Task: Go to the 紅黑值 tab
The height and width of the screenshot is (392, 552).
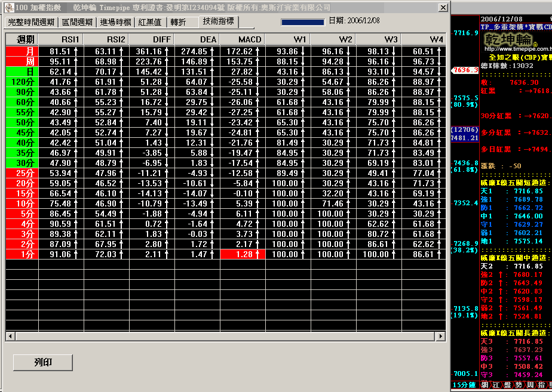Action: point(149,22)
